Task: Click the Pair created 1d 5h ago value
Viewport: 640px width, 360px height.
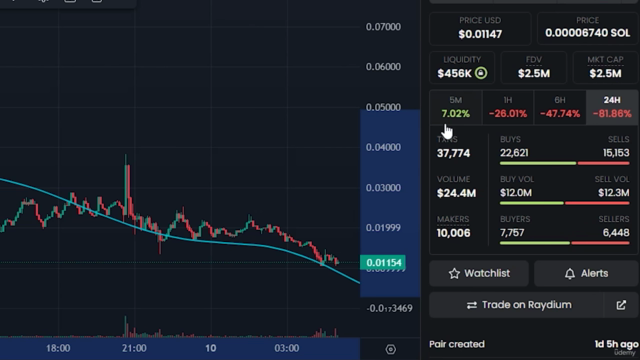Action: click(x=616, y=344)
